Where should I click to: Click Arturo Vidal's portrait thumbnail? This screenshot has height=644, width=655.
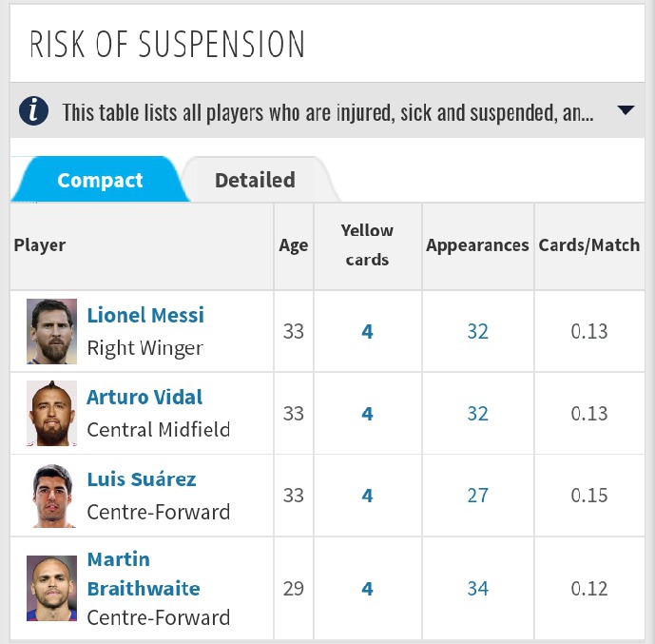pos(51,413)
